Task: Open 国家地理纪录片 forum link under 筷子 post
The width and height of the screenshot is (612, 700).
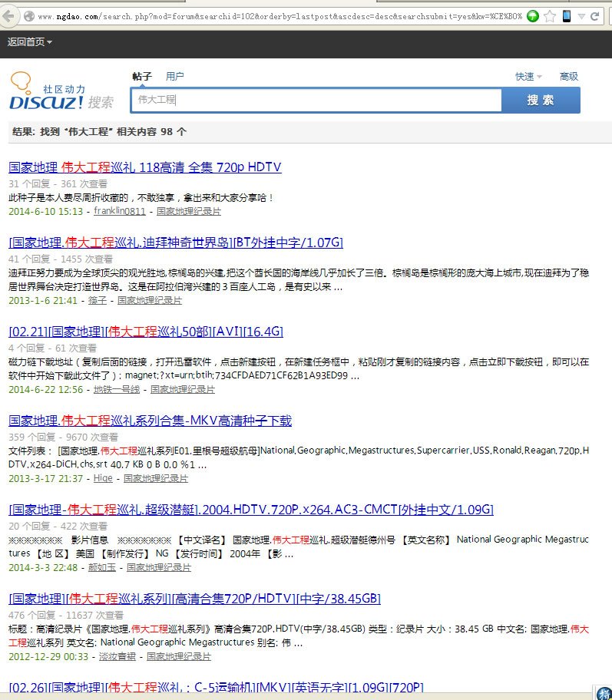Action: pos(150,300)
